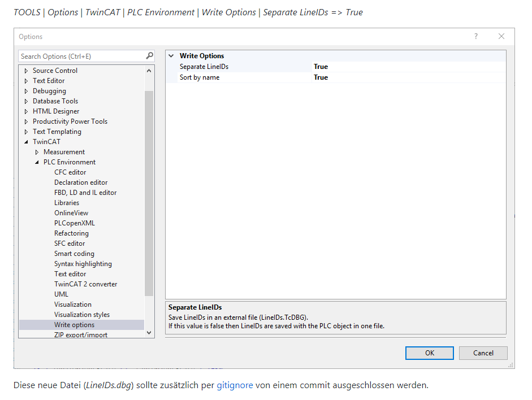
Task: Open the ZIP export/import page
Action: coord(80,335)
